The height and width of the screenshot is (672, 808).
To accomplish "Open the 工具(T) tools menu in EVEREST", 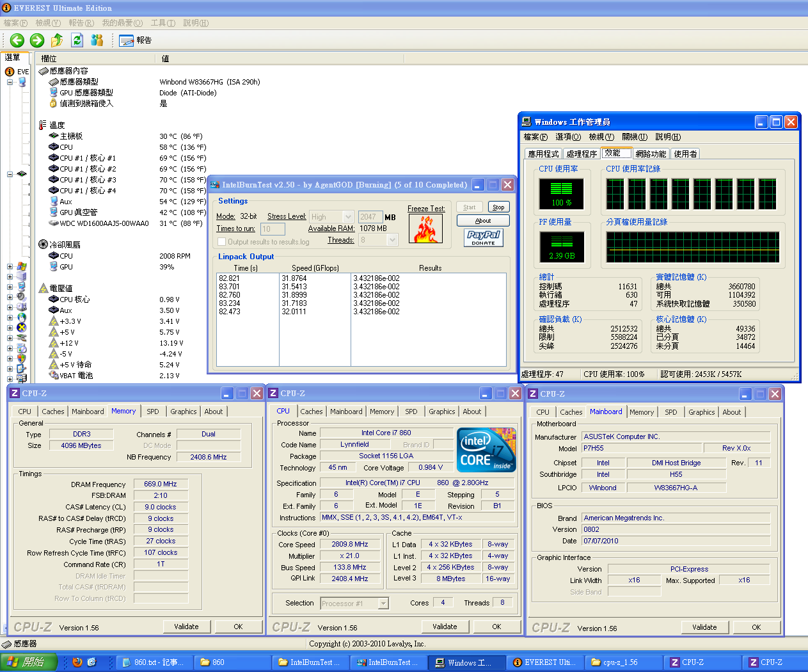I will [x=163, y=22].
